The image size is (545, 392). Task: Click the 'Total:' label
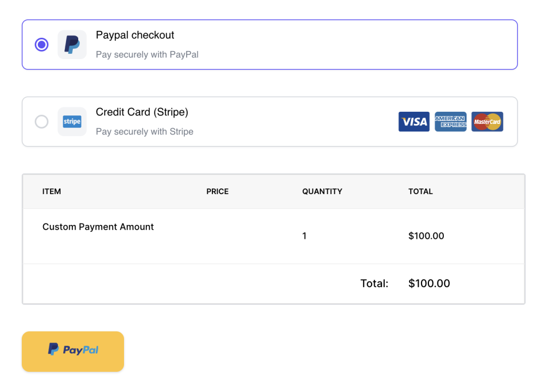374,283
